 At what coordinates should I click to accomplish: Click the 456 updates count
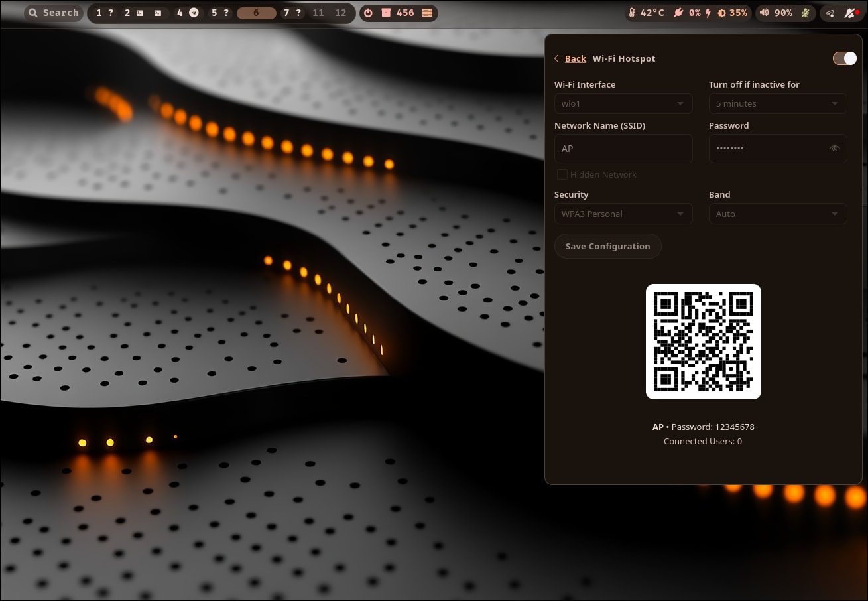pyautogui.click(x=405, y=13)
